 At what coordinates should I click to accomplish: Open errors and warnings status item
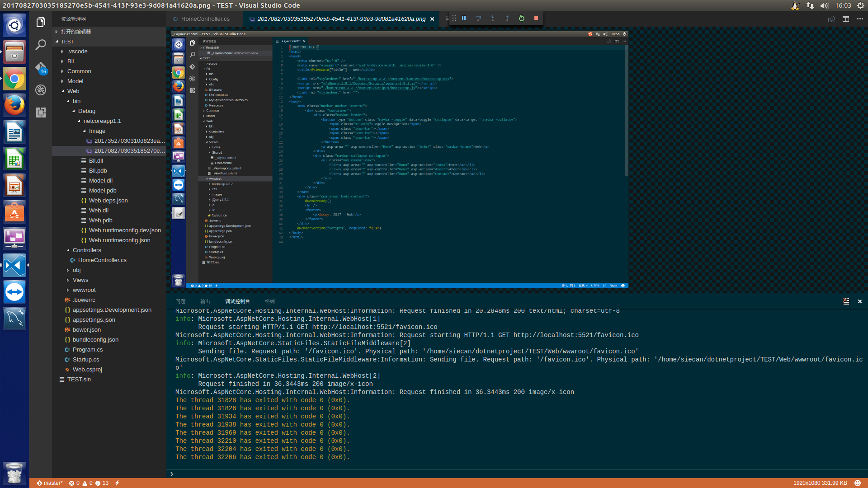coord(89,483)
